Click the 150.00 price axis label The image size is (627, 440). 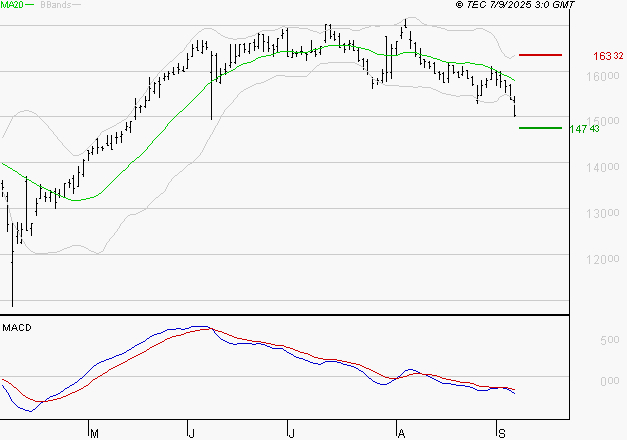[603, 121]
